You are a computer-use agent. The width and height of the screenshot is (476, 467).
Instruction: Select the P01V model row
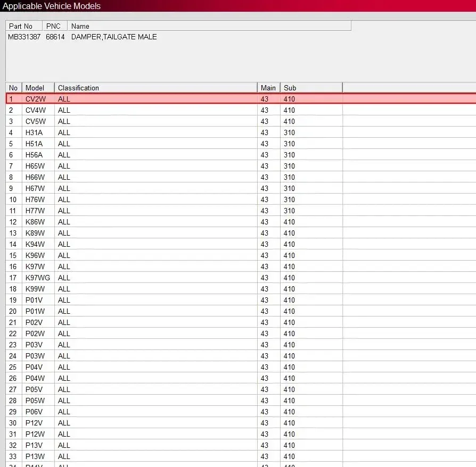tap(241, 300)
